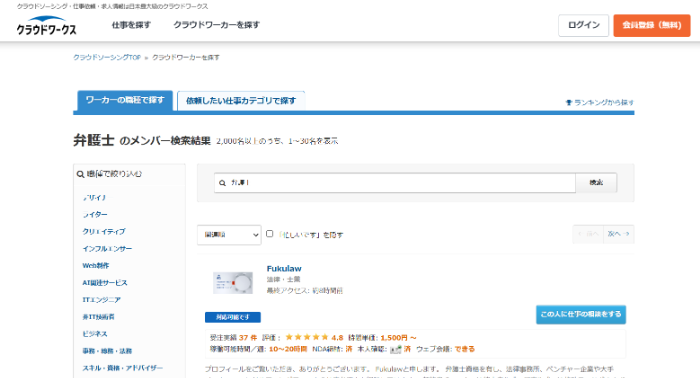This screenshot has width=700, height=378.
Task: Open Fukulaw profile name link
Action: (x=284, y=269)
